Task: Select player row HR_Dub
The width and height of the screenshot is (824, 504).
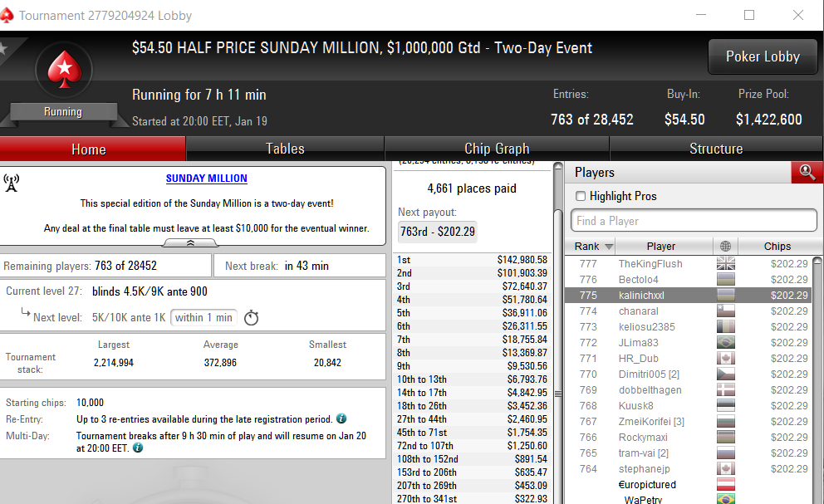Action: tap(688, 359)
